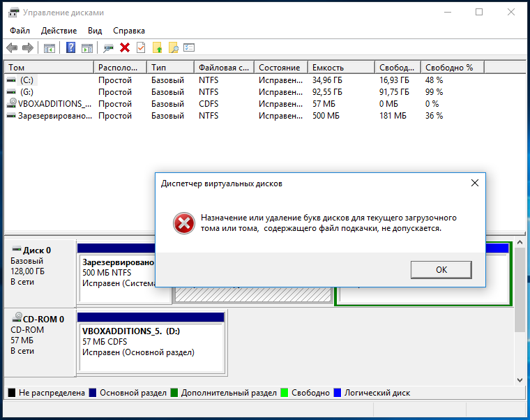
Task: Sort by the Файловая с... column header
Action: [x=225, y=68]
